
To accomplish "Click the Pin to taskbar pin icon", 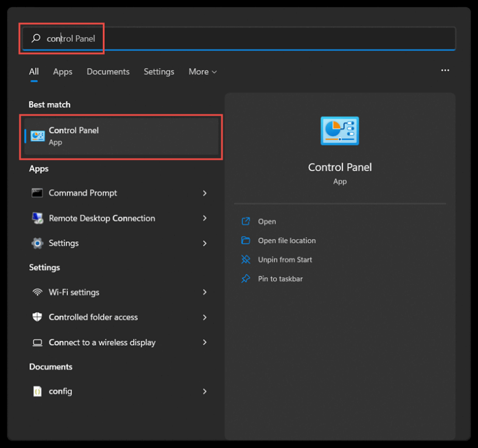I will pos(246,278).
